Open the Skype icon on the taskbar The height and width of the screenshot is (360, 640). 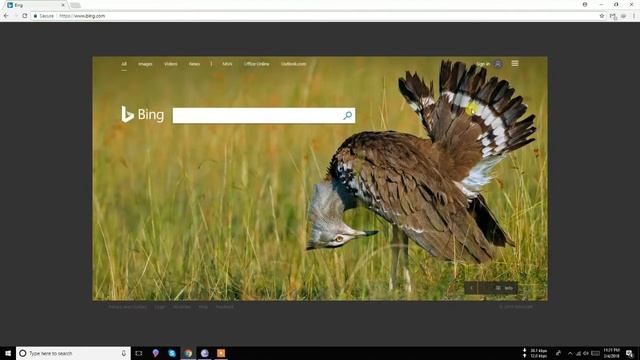(x=172, y=353)
